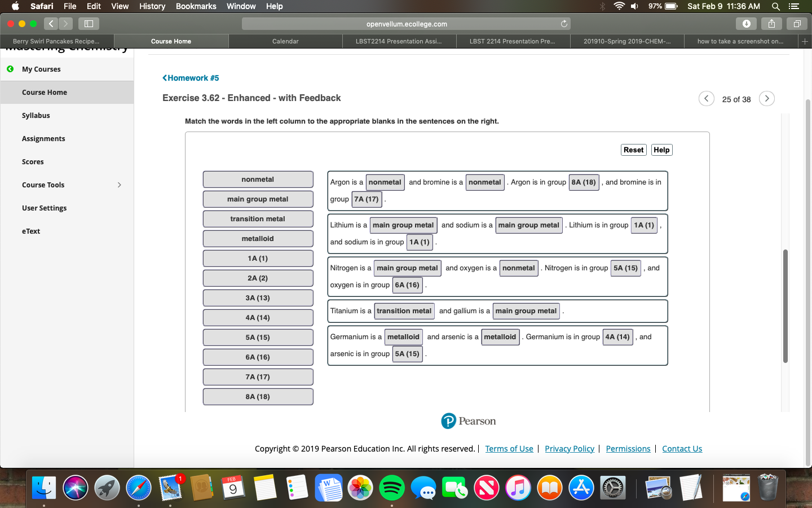Open Launchpad from the Dock
The width and height of the screenshot is (812, 508).
point(107,488)
